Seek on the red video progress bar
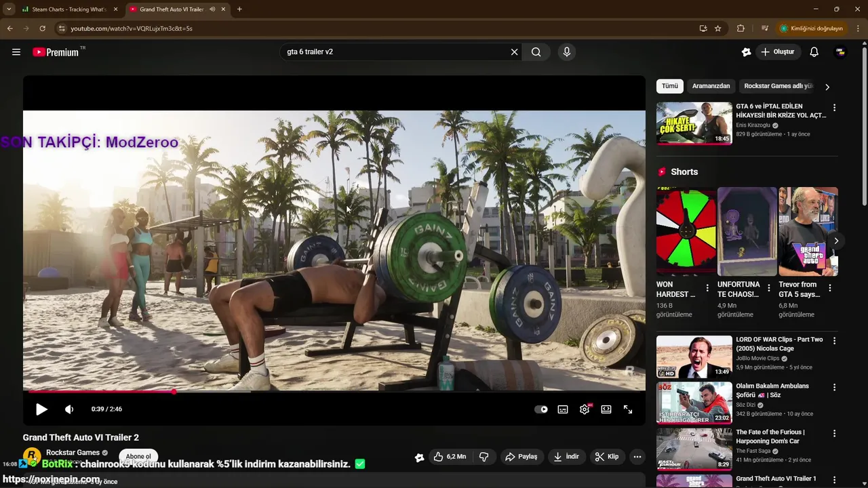This screenshot has height=488, width=868. tap(334, 392)
